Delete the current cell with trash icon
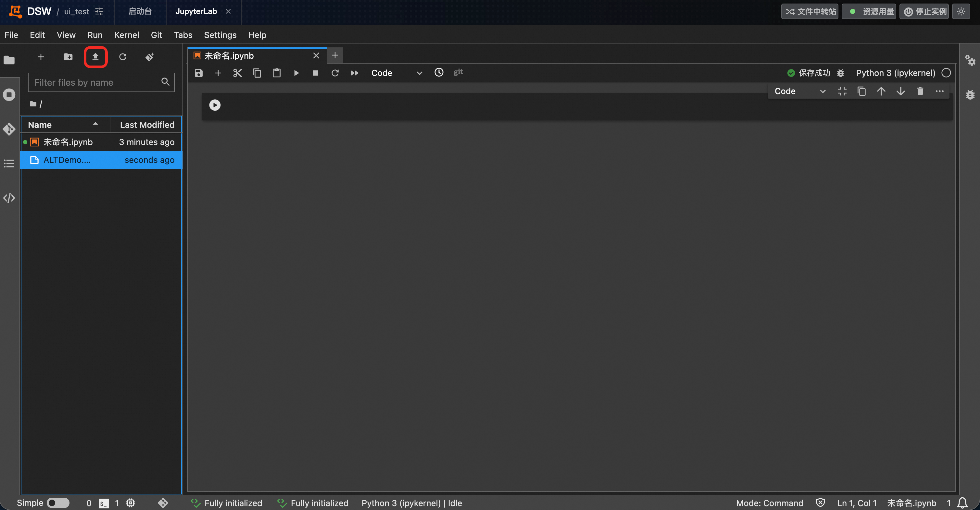Screen dimensions: 980x510 [x=920, y=91]
